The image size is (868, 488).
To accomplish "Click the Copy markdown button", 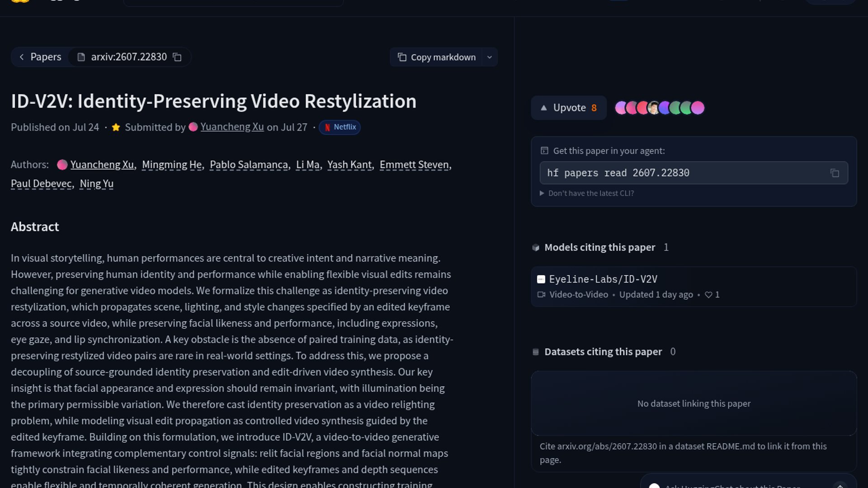I will pyautogui.click(x=436, y=57).
